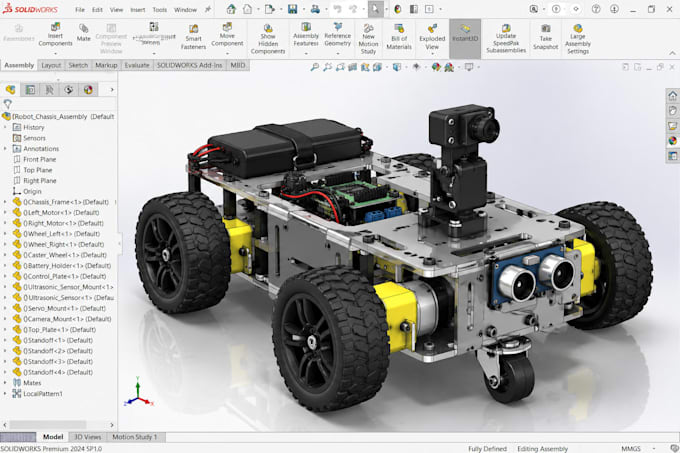Open Large Assembly Settings

[578, 39]
